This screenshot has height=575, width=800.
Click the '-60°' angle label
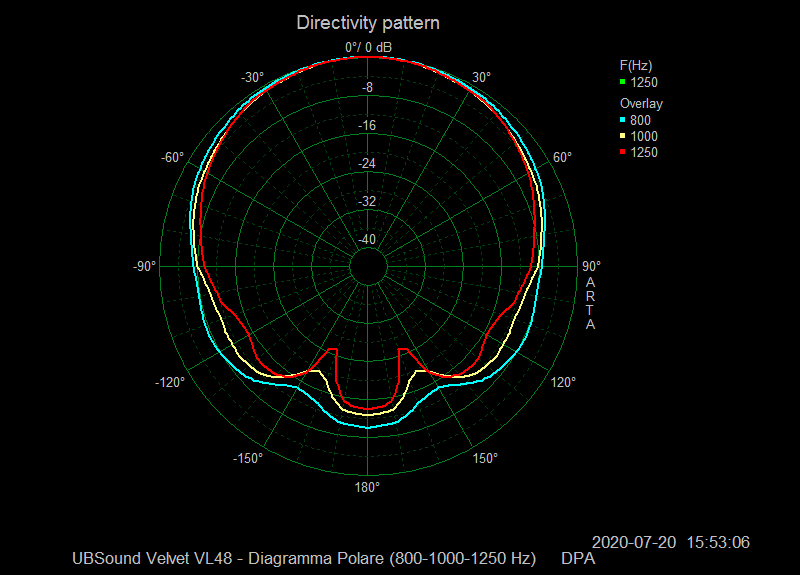pyautogui.click(x=172, y=158)
